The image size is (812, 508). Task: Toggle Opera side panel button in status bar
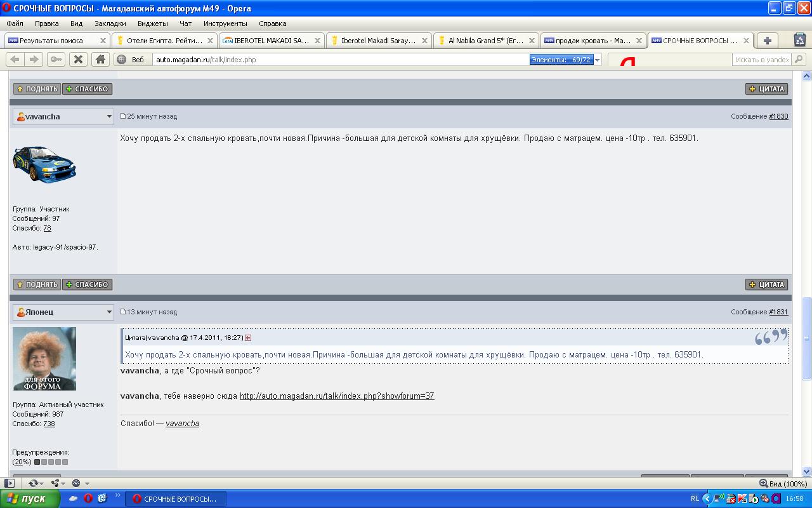(10, 483)
